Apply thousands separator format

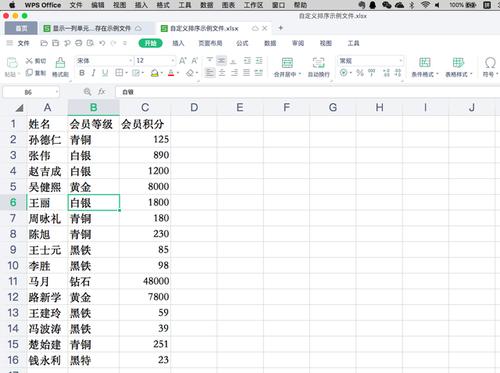pyautogui.click(x=371, y=72)
